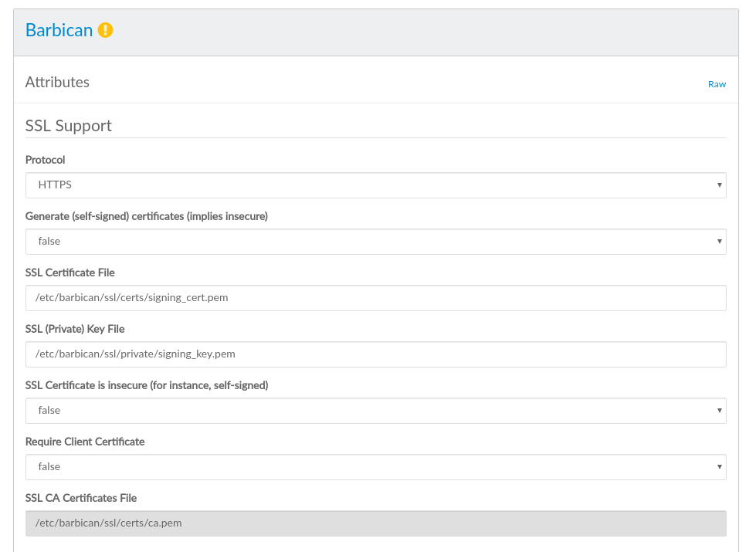Open the Raw attributes view link

pyautogui.click(x=717, y=84)
